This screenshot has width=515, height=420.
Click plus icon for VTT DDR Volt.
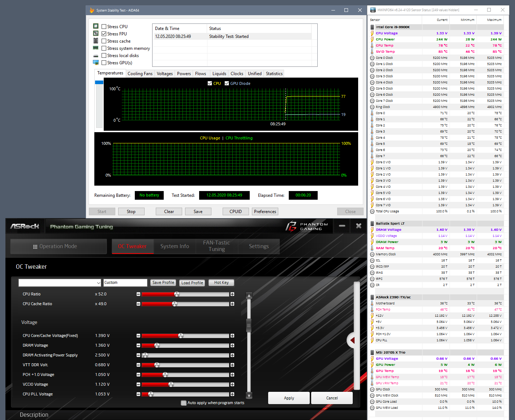point(232,365)
